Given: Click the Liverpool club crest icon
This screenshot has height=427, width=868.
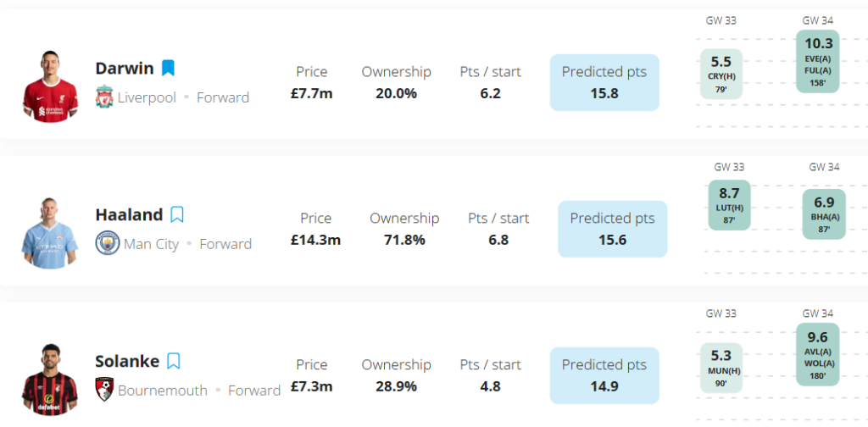Looking at the screenshot, I should click(x=104, y=97).
